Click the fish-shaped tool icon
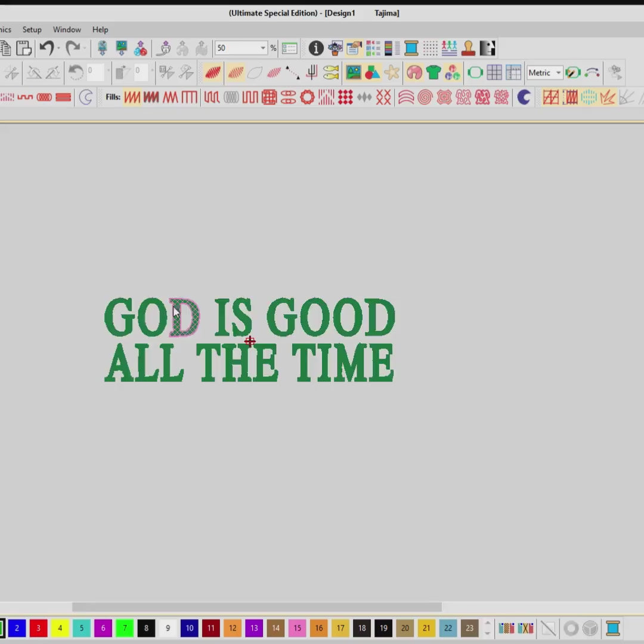The width and height of the screenshot is (644, 644). (x=331, y=73)
